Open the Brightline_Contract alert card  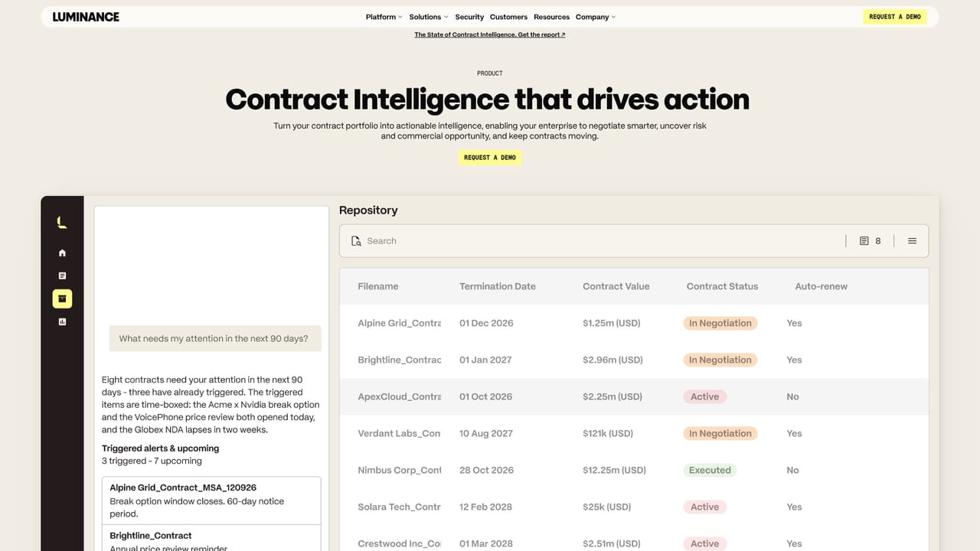tap(211, 538)
